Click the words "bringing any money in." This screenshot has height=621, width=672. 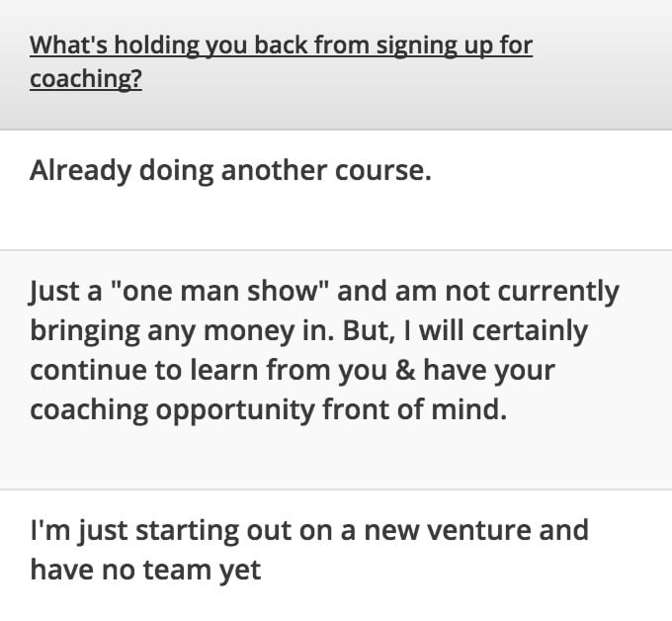point(182,331)
